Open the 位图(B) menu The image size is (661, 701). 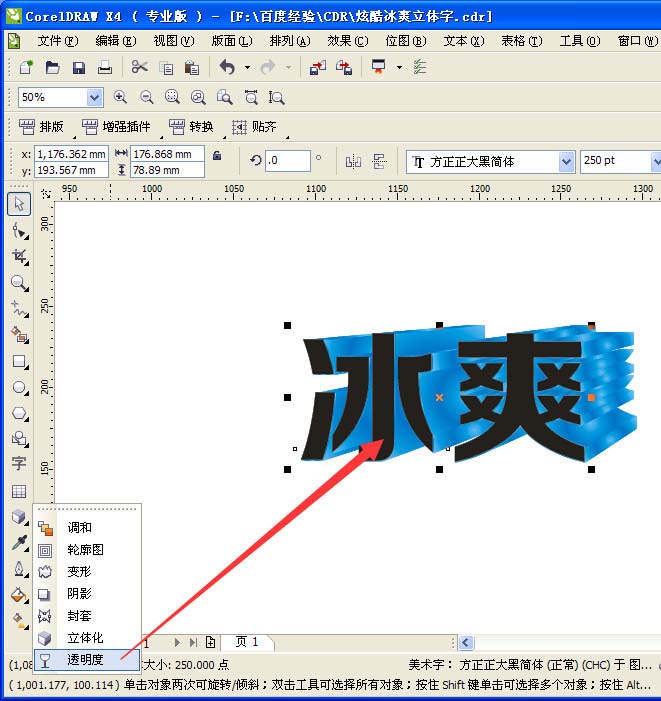tap(406, 41)
